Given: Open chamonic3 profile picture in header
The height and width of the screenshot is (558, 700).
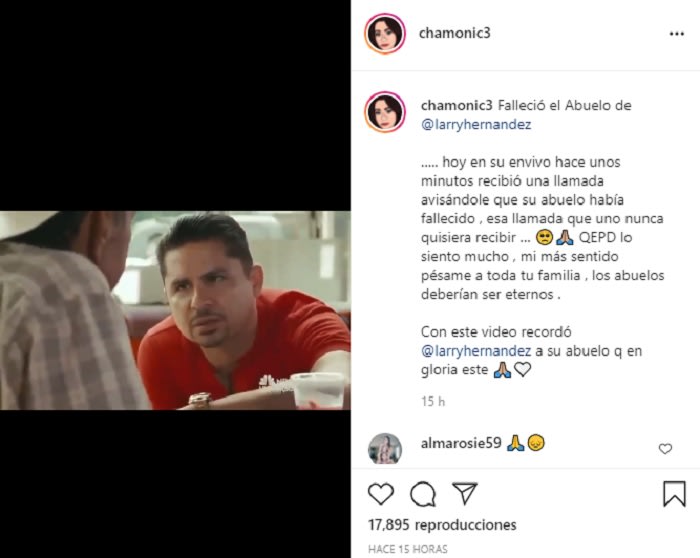Looking at the screenshot, I should point(385,34).
